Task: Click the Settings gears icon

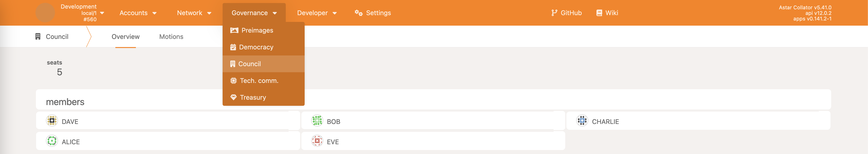Action: point(358,13)
